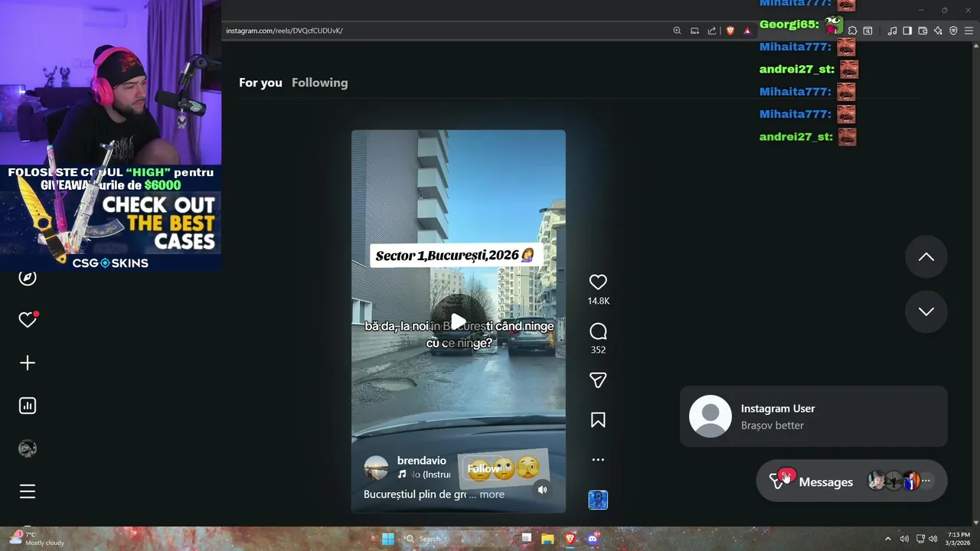The height and width of the screenshot is (551, 980).
Task: Play the paused reel video
Action: (458, 322)
